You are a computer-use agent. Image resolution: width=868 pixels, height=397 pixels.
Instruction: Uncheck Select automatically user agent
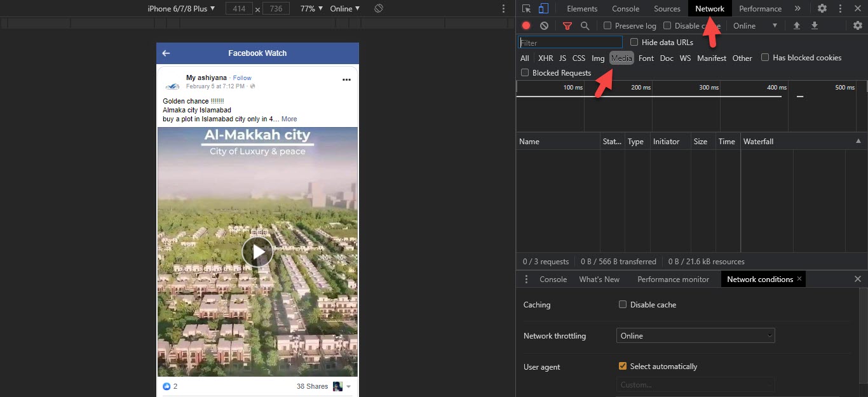tap(623, 367)
